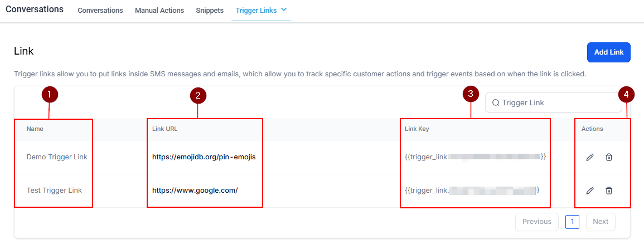The width and height of the screenshot is (644, 249).
Task: Click the Previous pagination button
Action: [x=536, y=222]
